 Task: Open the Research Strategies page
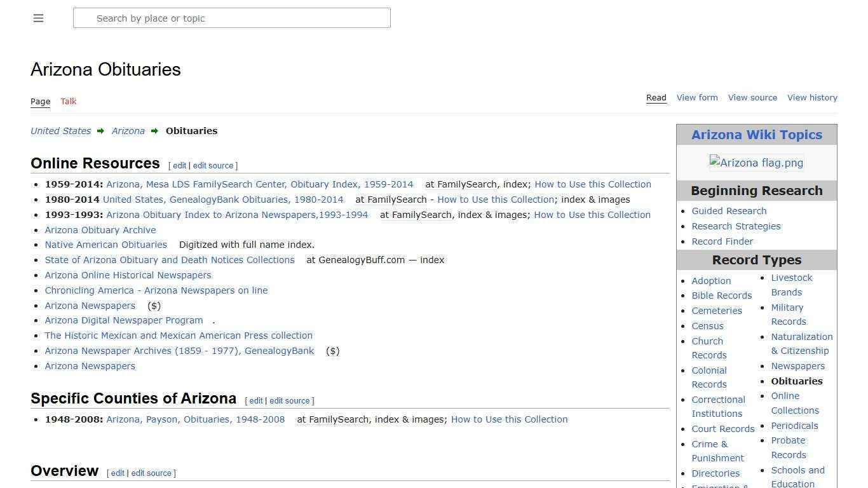point(736,226)
